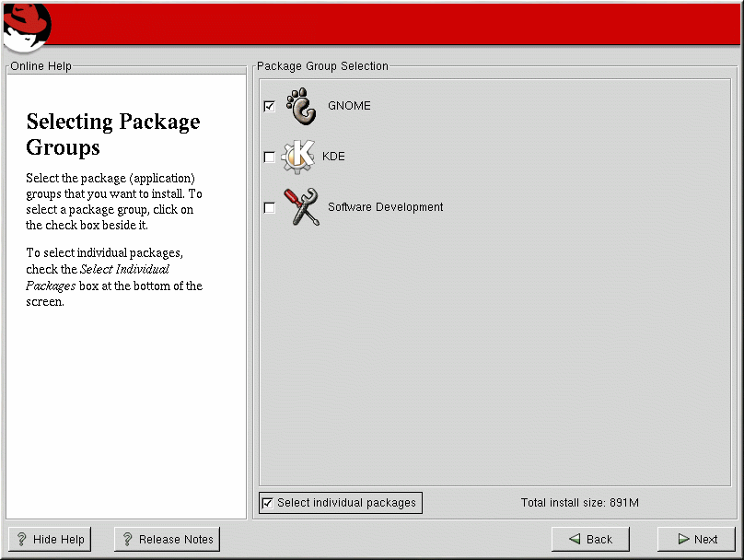The width and height of the screenshot is (744, 560).
Task: Toggle Select individual packages checkbox
Action: pyautogui.click(x=268, y=503)
